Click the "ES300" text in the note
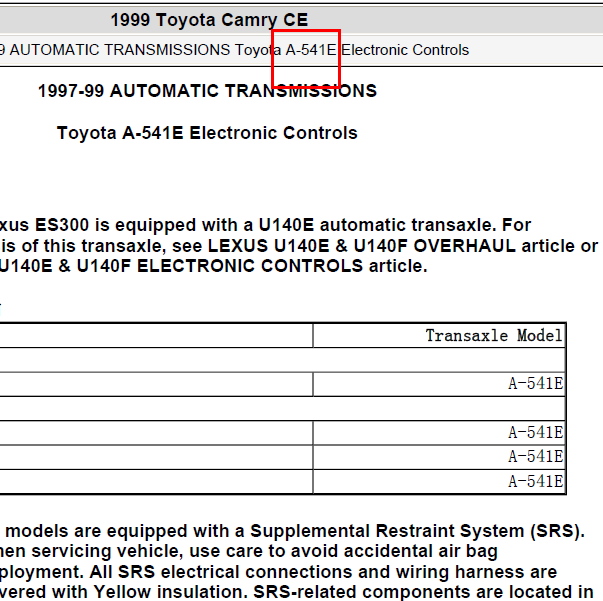Viewport: 603px width, 601px height. tap(62, 225)
